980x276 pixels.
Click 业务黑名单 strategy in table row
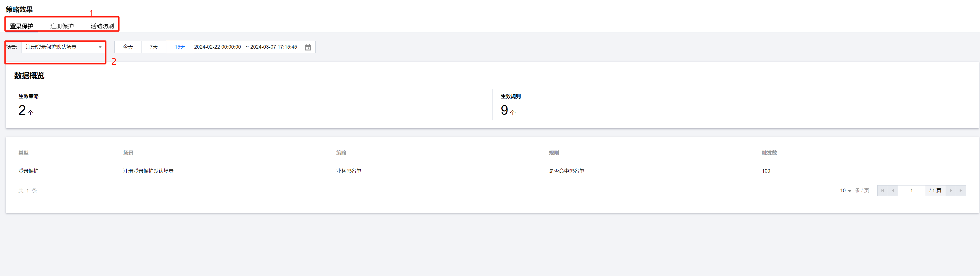[348, 171]
